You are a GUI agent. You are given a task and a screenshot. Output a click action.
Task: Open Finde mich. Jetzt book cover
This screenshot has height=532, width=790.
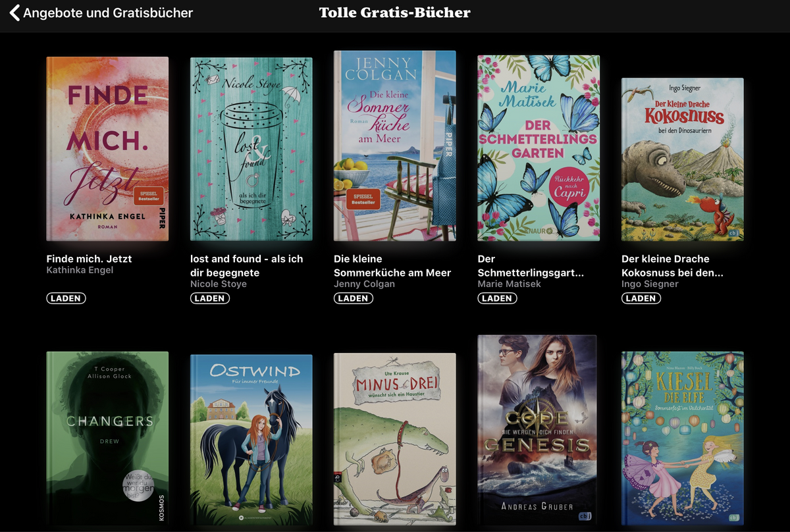[x=107, y=149]
